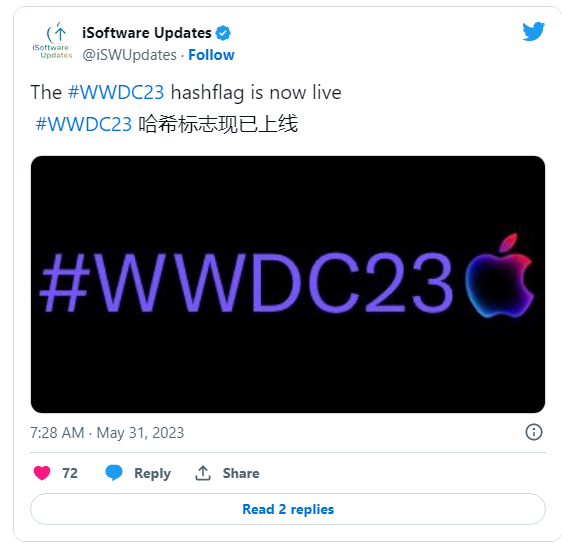Open Read 2 replies
Image resolution: width=562 pixels, height=550 pixels.
point(288,509)
